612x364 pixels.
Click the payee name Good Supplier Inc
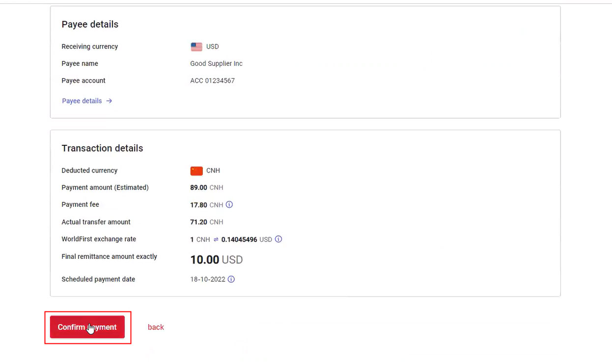click(216, 63)
